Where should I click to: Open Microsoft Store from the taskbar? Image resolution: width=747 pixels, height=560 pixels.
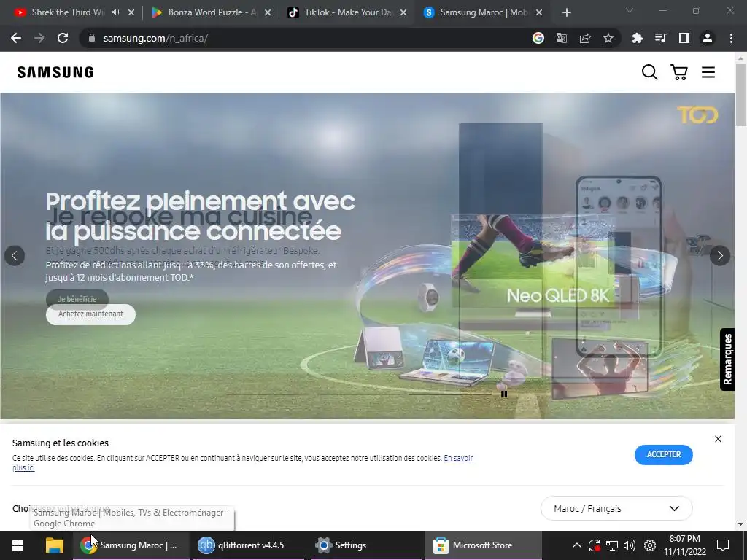[483, 545]
